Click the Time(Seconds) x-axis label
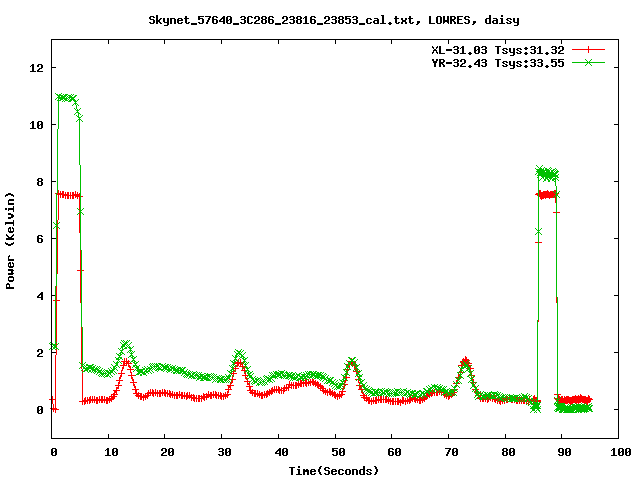 tap(334, 471)
